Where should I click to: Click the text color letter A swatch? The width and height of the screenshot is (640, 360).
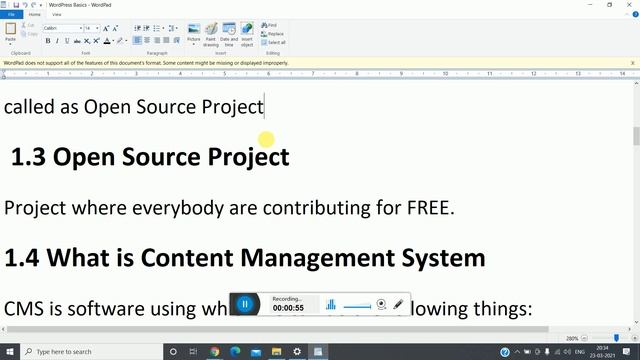107,41
